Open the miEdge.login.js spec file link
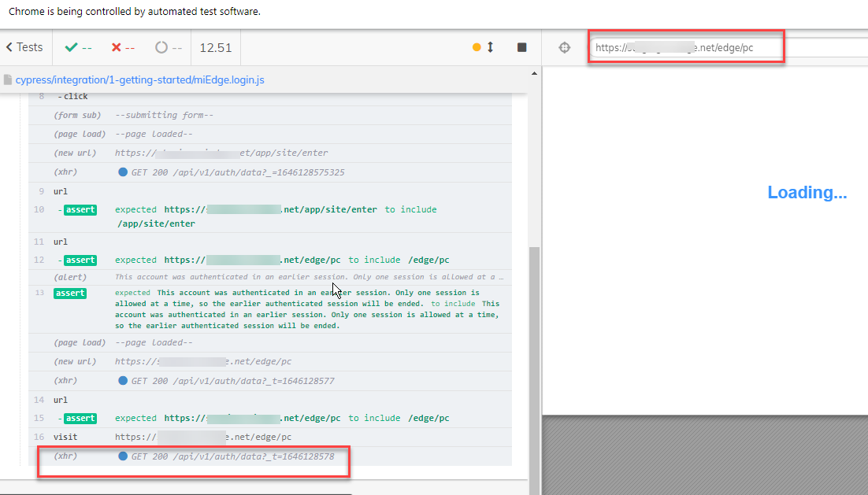 (139, 79)
